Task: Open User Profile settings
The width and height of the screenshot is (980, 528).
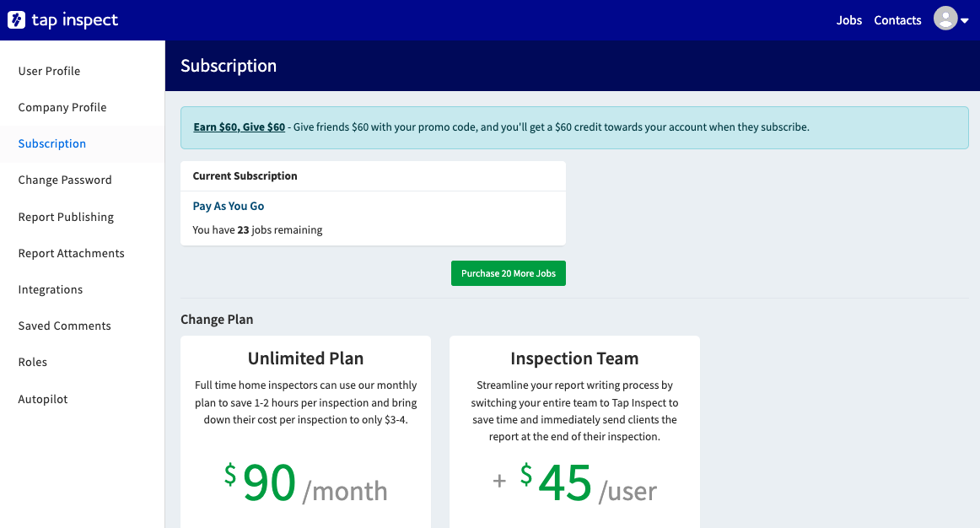Action: 50,71
